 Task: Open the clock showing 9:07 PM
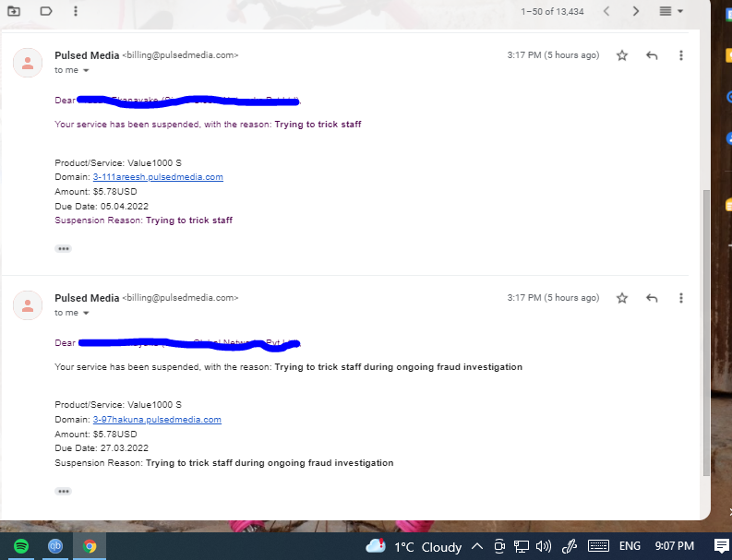pos(674,546)
